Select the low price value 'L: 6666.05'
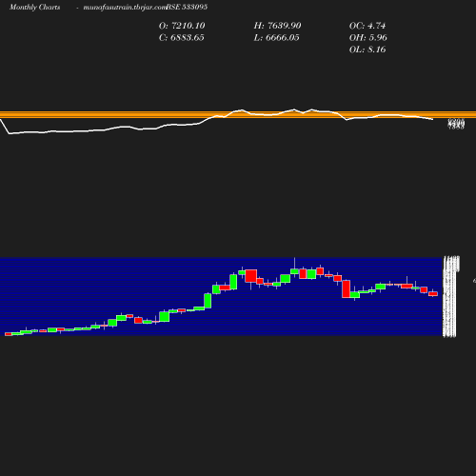476x476 pixels. [276, 37]
